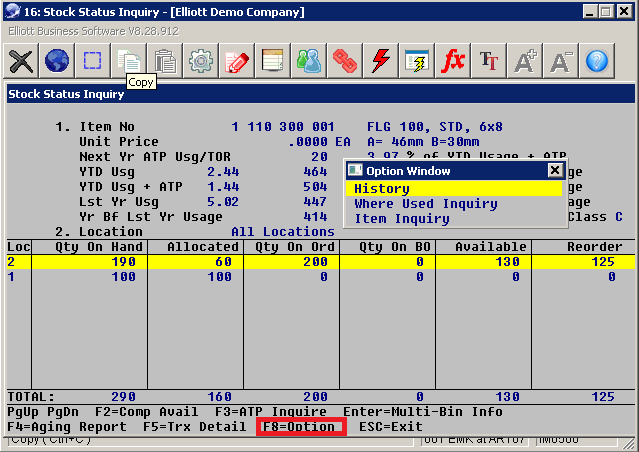Open the blue globe web toolbar icon
The image size is (639, 452).
click(57, 61)
